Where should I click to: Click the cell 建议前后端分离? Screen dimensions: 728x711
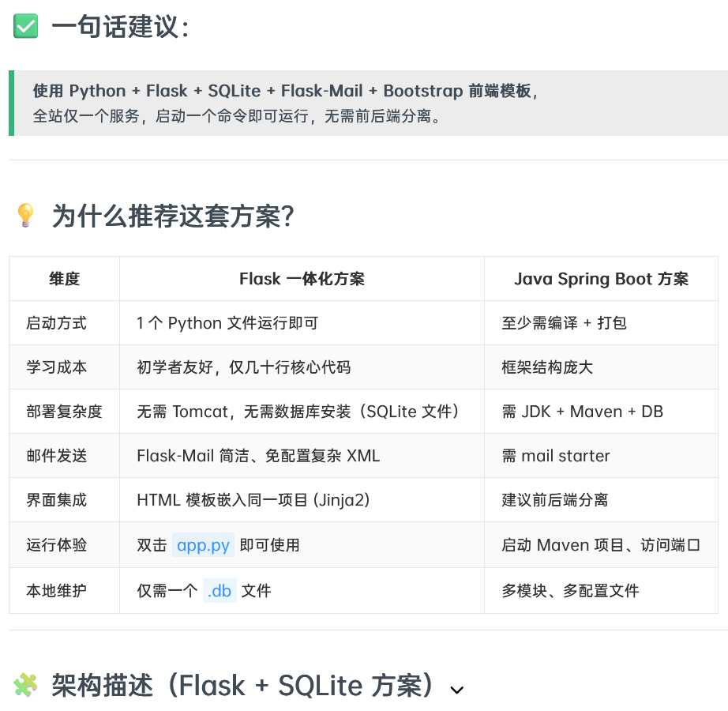[x=555, y=500]
